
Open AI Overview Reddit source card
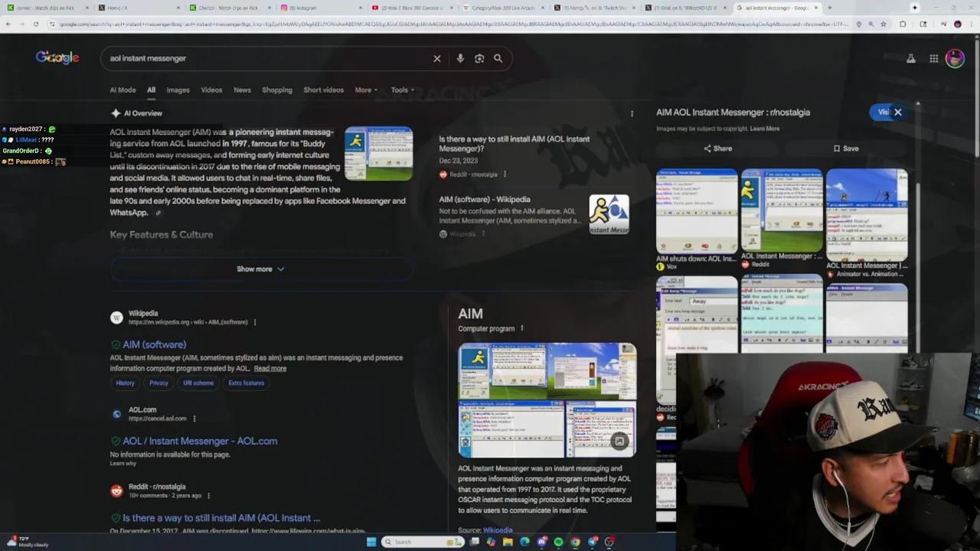coord(534,156)
